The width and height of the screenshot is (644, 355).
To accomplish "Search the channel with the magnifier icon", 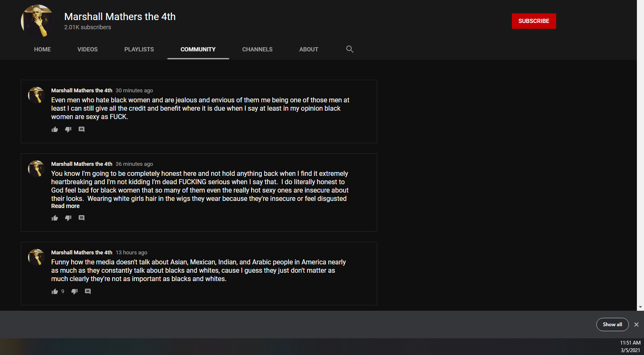I will 350,49.
